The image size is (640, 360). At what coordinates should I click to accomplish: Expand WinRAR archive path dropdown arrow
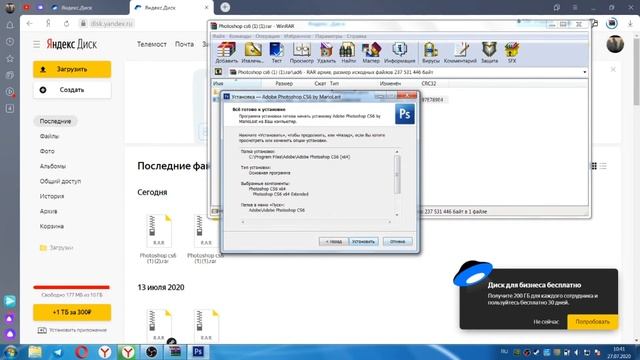584,72
